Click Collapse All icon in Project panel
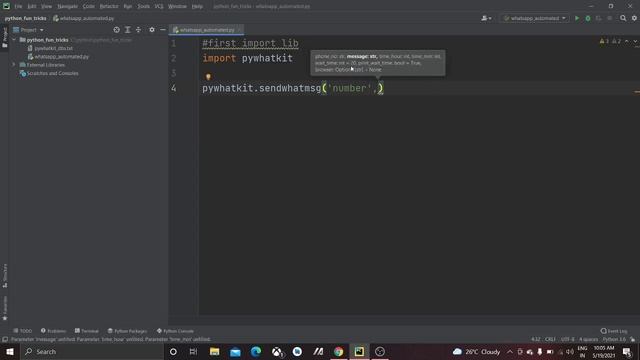The width and height of the screenshot is (640, 360). 138,30
